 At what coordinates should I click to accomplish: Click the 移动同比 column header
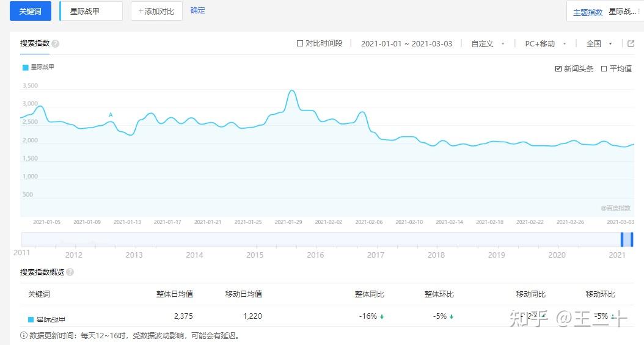(x=530, y=294)
